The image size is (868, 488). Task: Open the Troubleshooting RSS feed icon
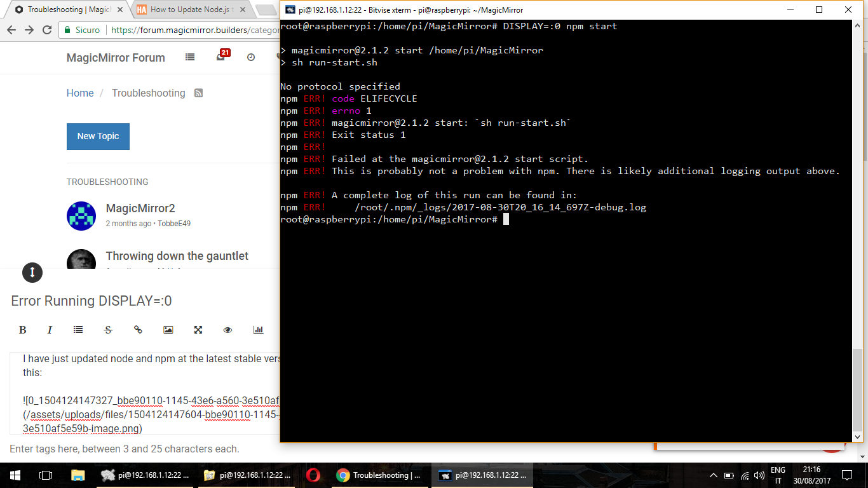click(198, 93)
